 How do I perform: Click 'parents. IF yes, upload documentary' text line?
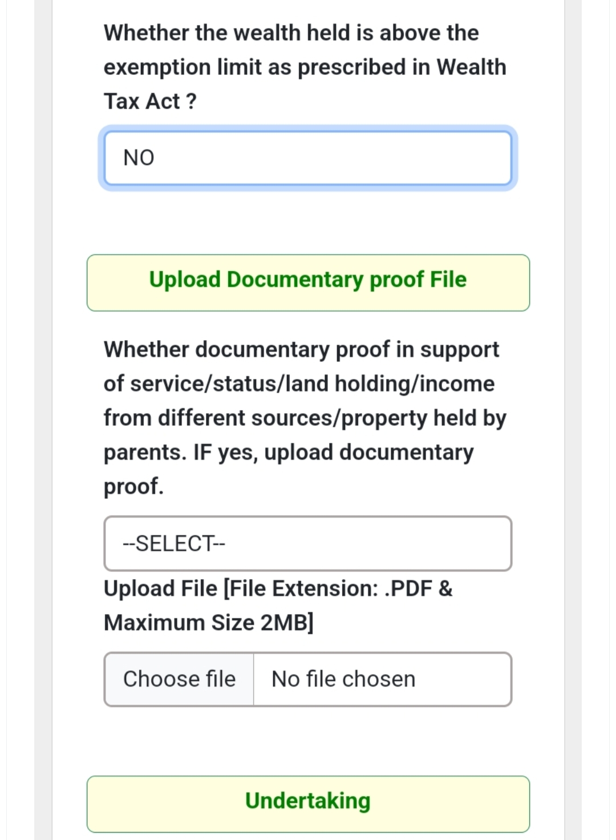289,452
